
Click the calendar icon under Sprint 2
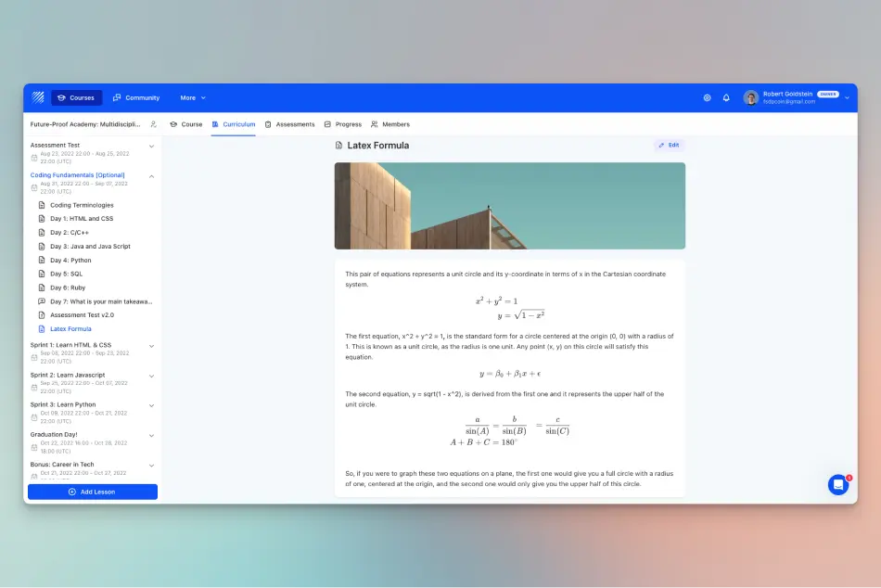click(34, 388)
